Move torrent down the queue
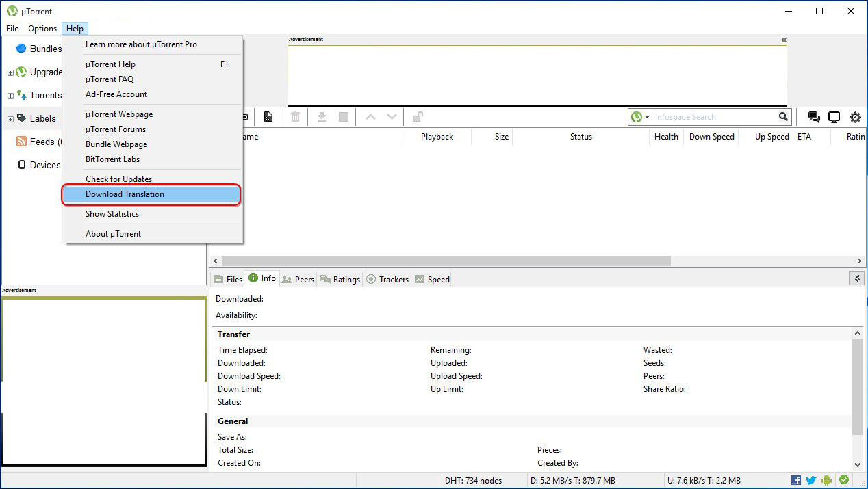 (x=392, y=117)
